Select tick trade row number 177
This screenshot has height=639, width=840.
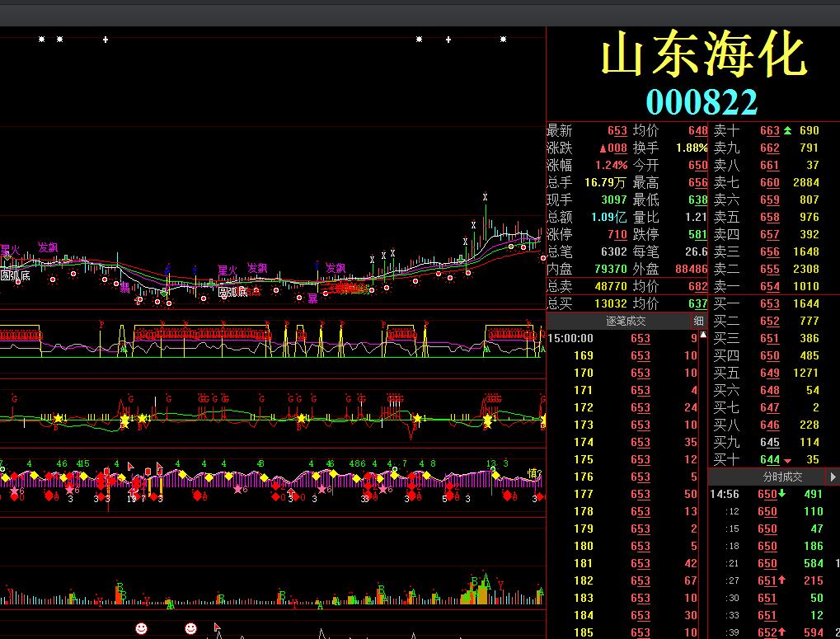click(x=622, y=494)
